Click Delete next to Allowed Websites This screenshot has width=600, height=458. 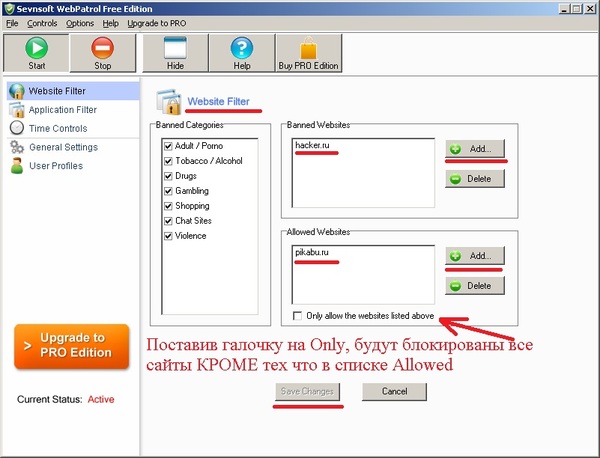pyautogui.click(x=475, y=286)
